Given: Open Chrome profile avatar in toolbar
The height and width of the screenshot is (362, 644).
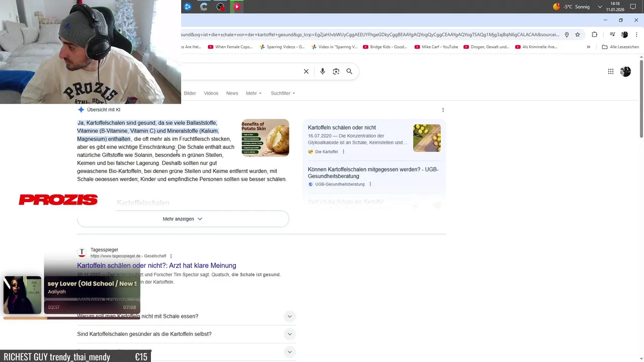Looking at the screenshot, I should point(624,35).
